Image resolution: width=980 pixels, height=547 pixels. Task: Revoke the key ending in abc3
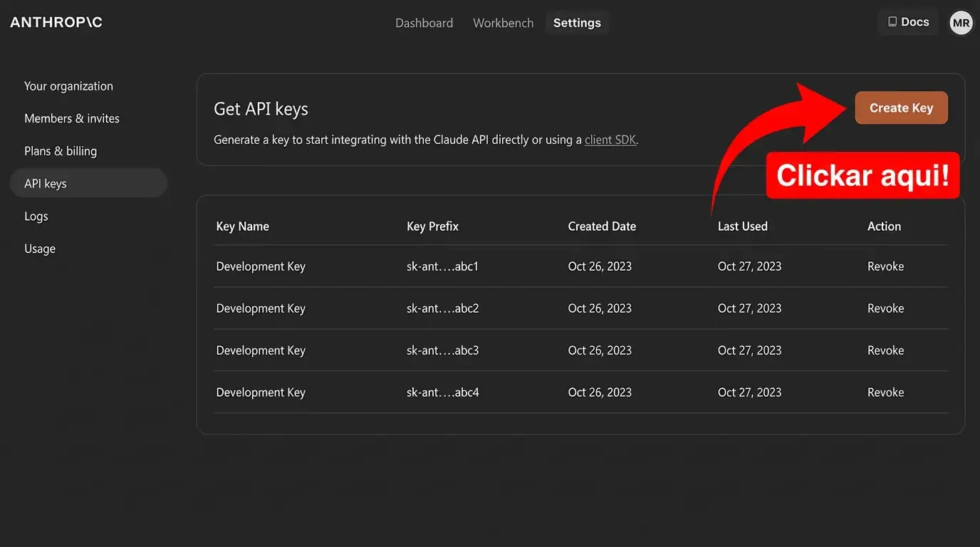[x=885, y=350]
